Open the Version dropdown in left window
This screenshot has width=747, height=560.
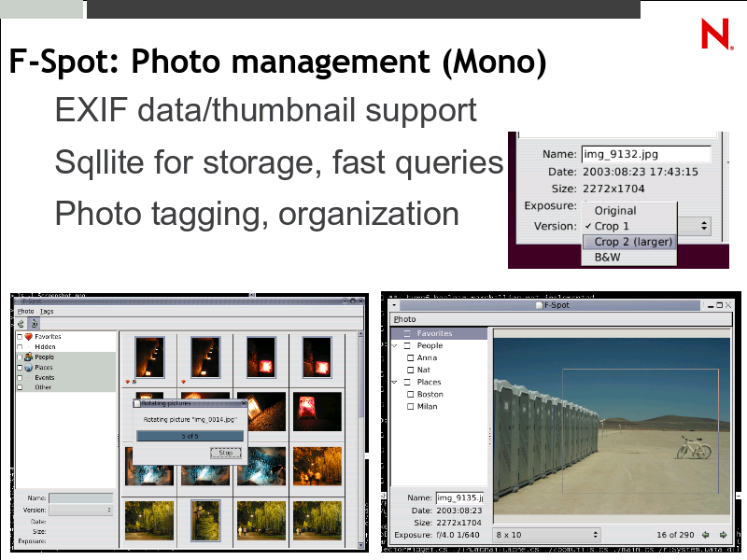pyautogui.click(x=81, y=510)
